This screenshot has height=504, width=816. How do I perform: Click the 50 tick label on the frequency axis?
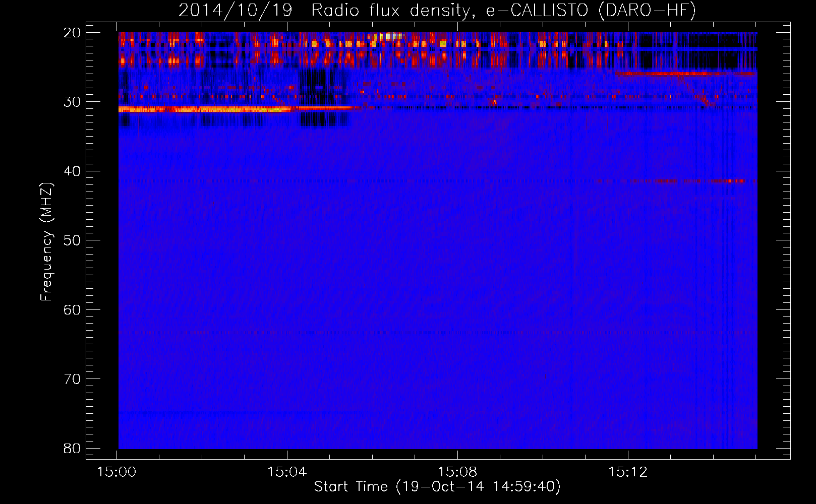click(x=72, y=240)
